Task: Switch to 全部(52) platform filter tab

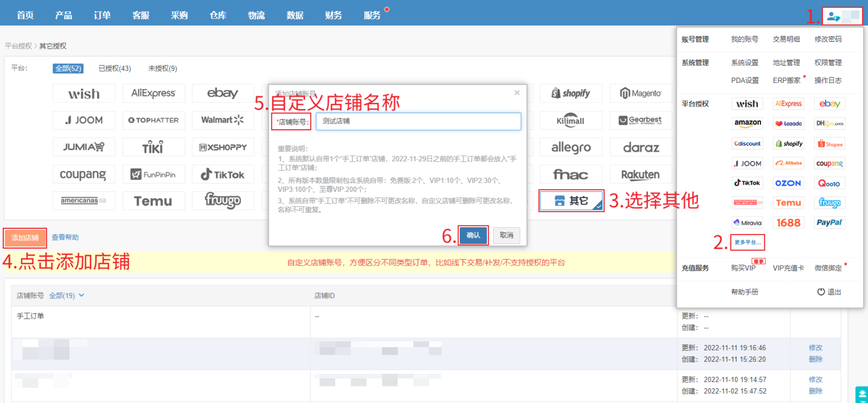Action: click(x=68, y=68)
